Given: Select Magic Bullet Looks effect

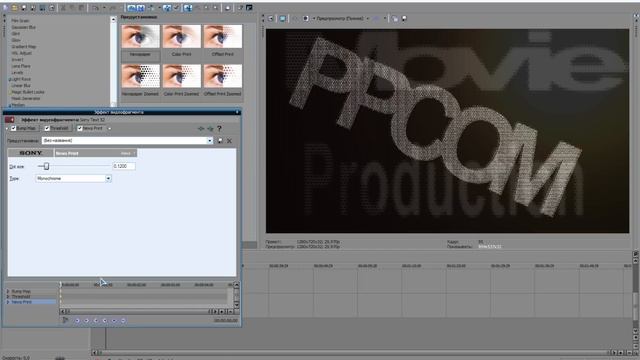Looking at the screenshot, I should [28, 92].
